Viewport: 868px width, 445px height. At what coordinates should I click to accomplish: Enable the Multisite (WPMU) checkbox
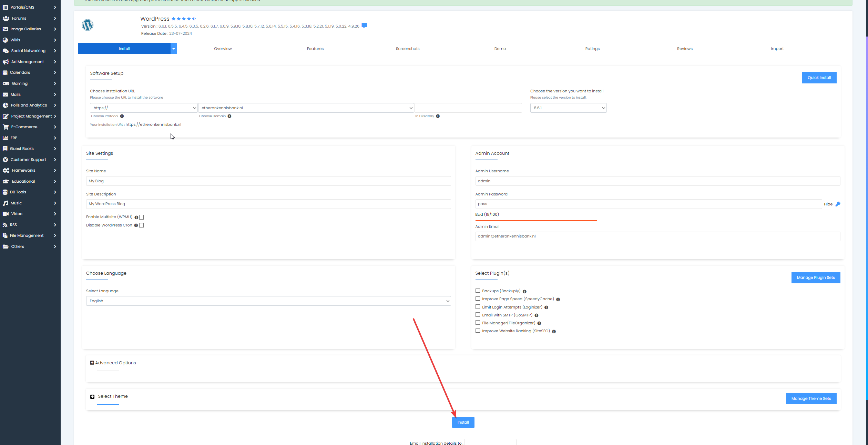click(142, 217)
